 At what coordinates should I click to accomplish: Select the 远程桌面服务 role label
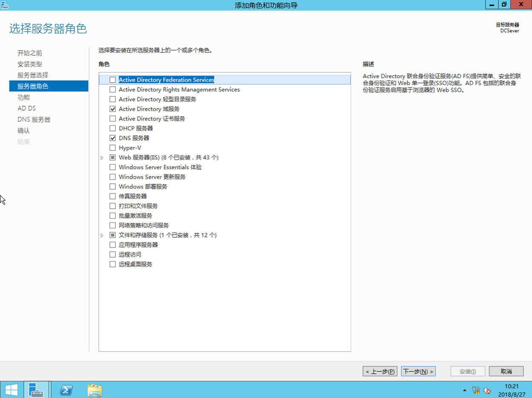coord(135,264)
